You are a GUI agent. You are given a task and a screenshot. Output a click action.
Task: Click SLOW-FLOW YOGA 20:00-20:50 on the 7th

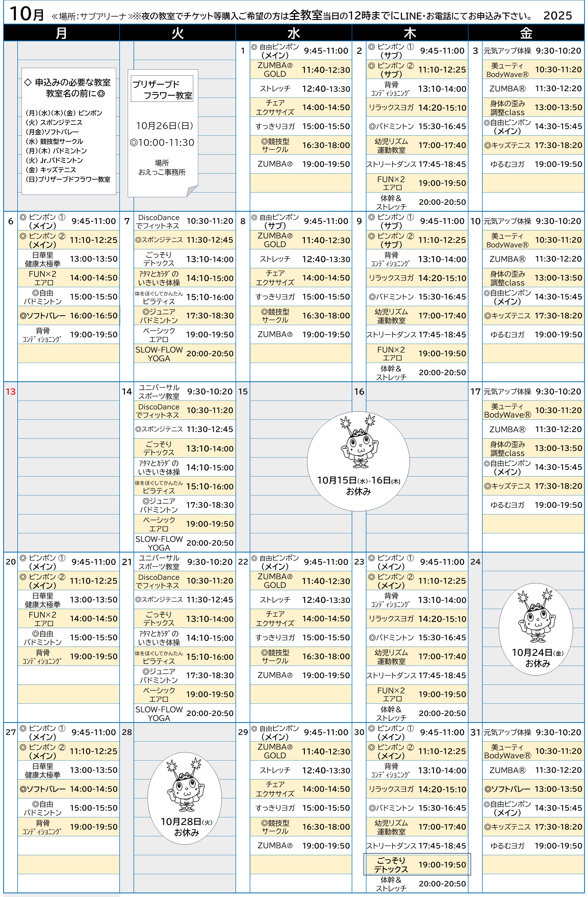185,353
